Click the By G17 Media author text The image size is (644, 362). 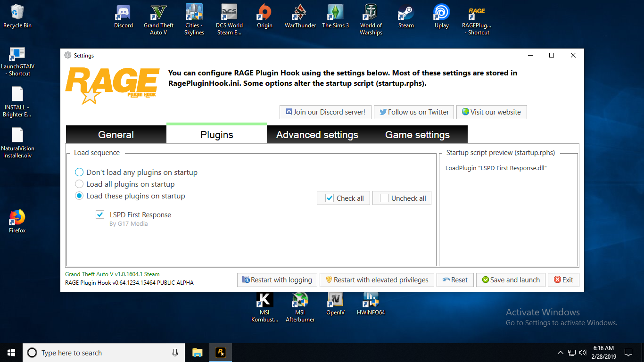point(129,224)
